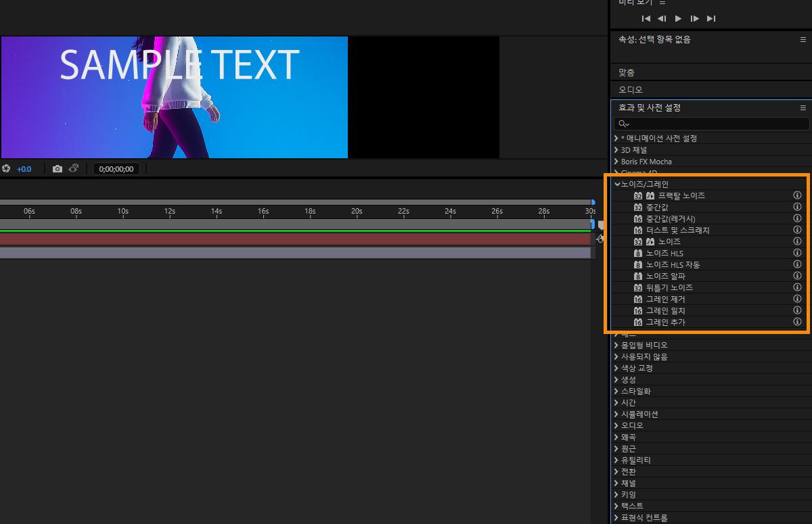
Task: Expand the 채널 category
Action: tap(616, 483)
